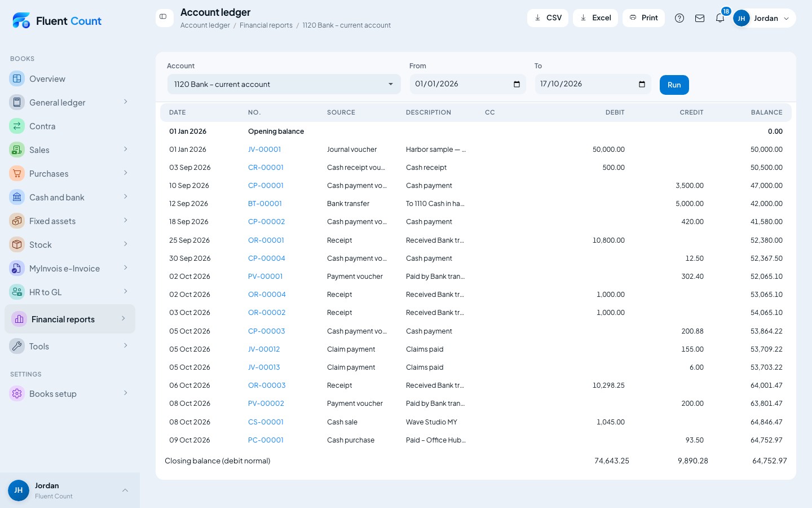Export ledger with Excel button
The image size is (812, 508).
click(x=595, y=18)
